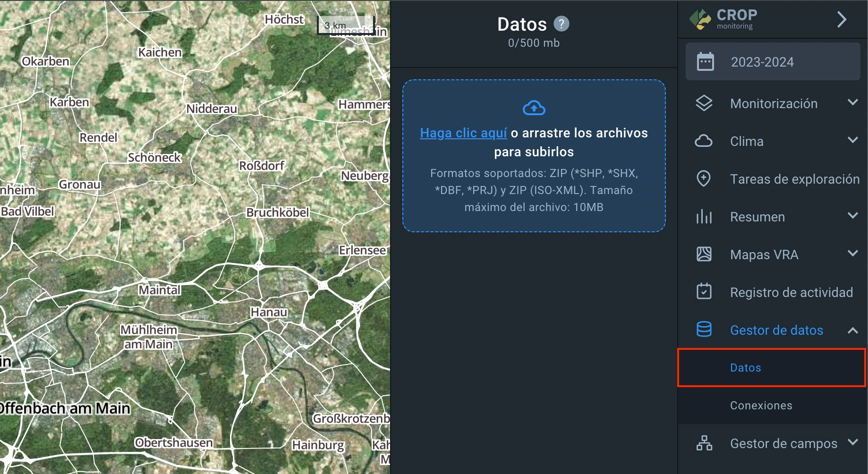
Task: Expand the Monitorización menu chevron
Action: coord(852,102)
